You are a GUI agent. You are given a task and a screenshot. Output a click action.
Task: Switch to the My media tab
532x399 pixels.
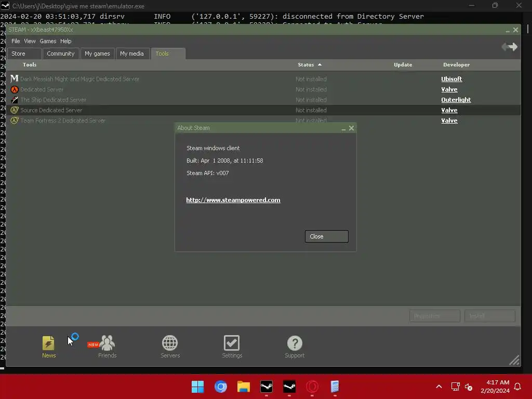click(x=132, y=54)
